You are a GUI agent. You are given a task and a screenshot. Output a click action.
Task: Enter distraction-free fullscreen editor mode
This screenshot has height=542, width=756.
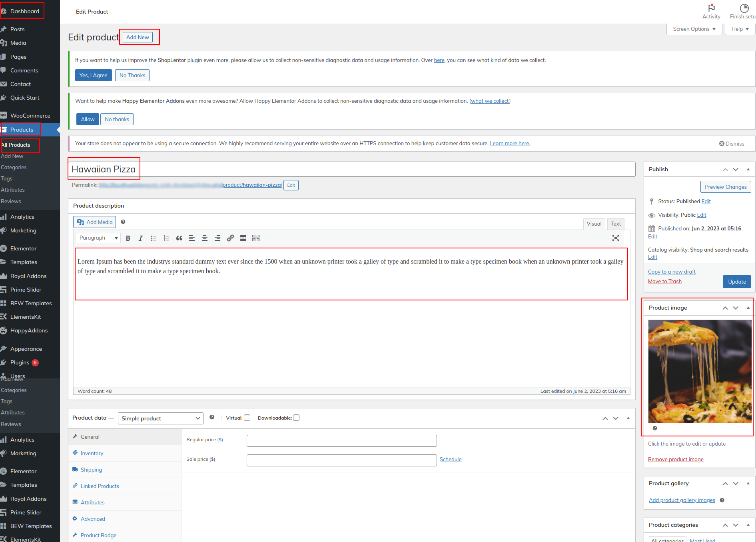point(616,238)
